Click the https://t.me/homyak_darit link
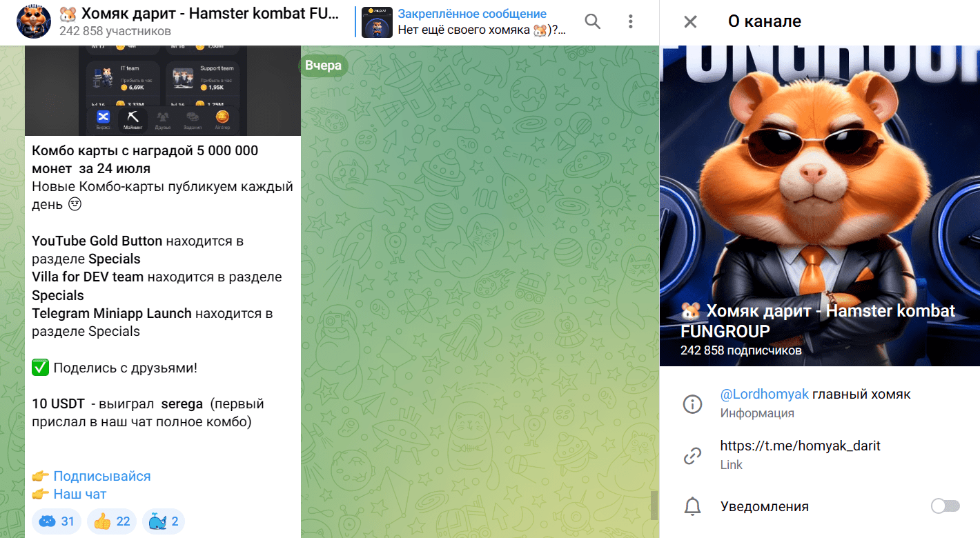The height and width of the screenshot is (538, 980). (x=800, y=446)
